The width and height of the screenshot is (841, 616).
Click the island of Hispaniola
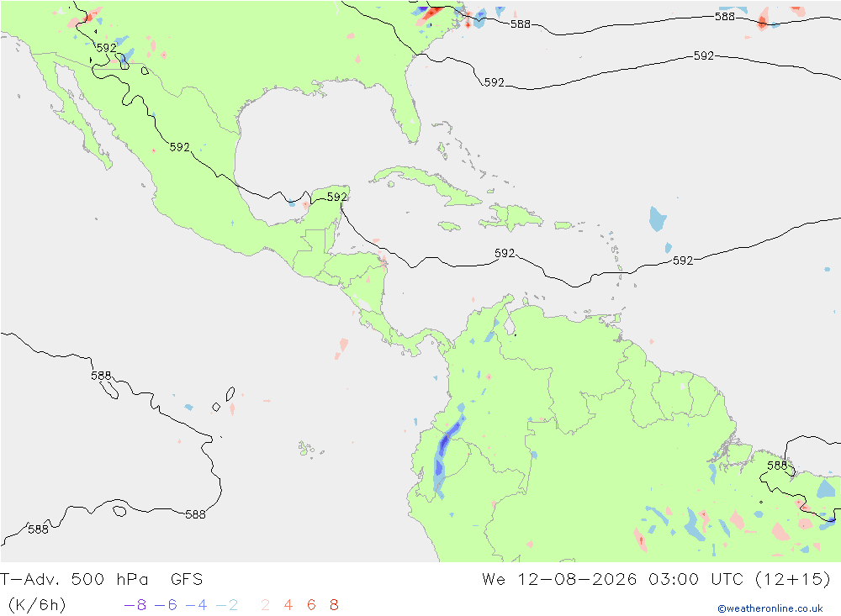[511, 218]
